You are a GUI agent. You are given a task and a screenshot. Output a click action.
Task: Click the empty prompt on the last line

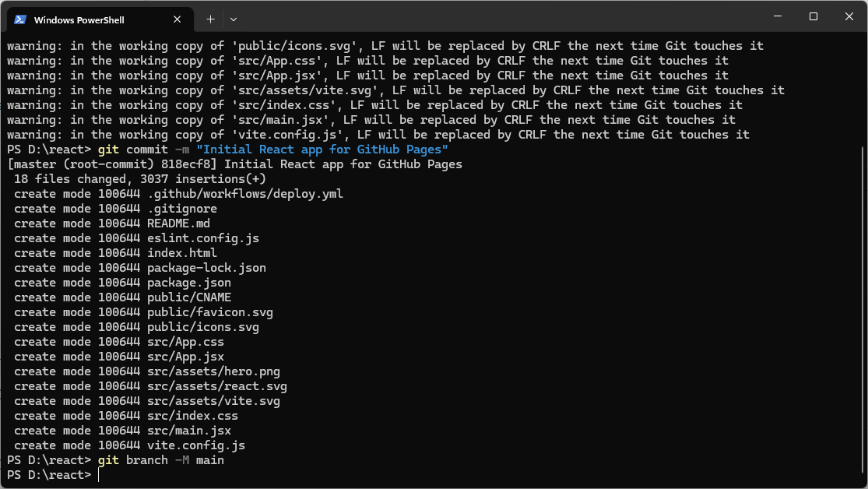pyautogui.click(x=53, y=475)
